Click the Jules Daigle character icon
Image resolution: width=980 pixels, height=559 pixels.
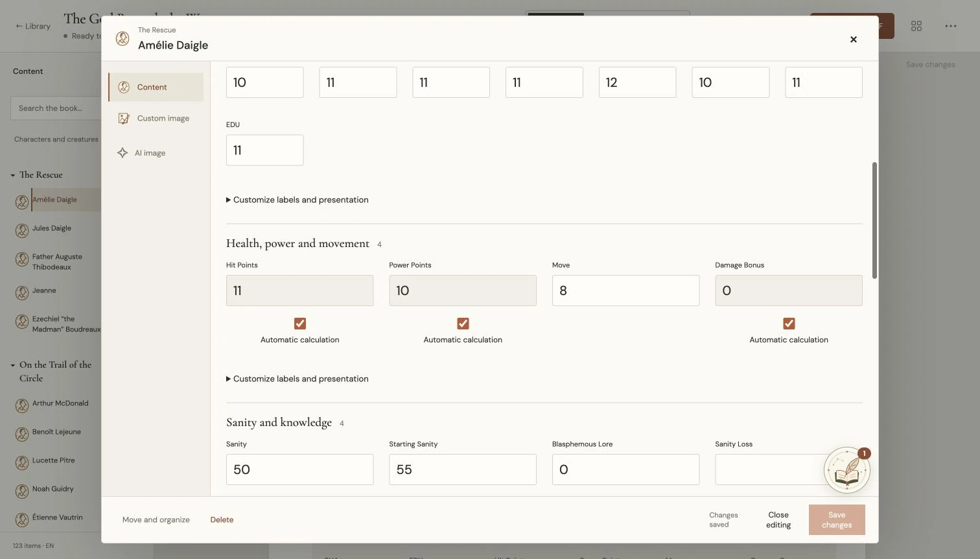22,230
